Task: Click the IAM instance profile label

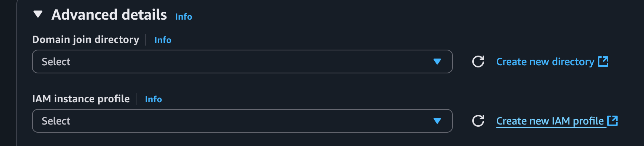Action: point(81,99)
